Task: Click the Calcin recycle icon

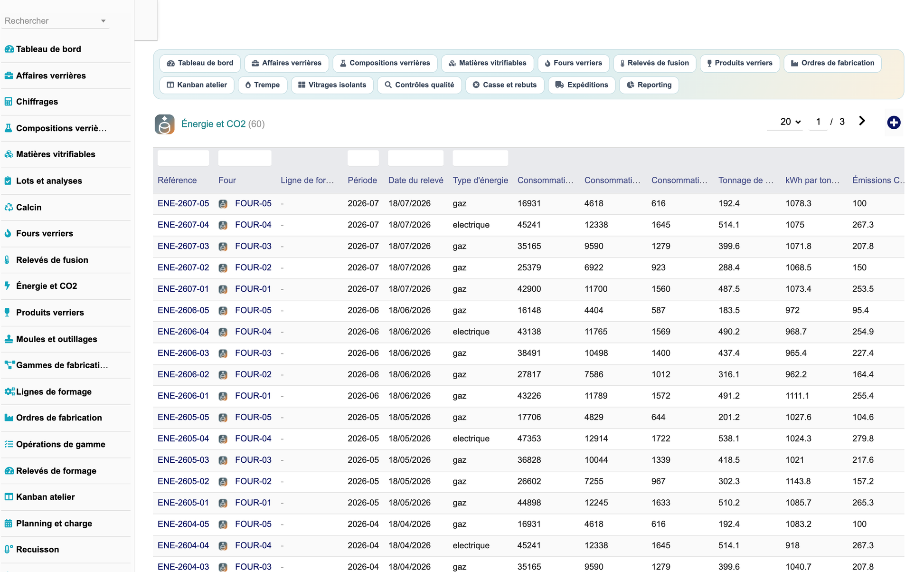Action: coord(9,207)
